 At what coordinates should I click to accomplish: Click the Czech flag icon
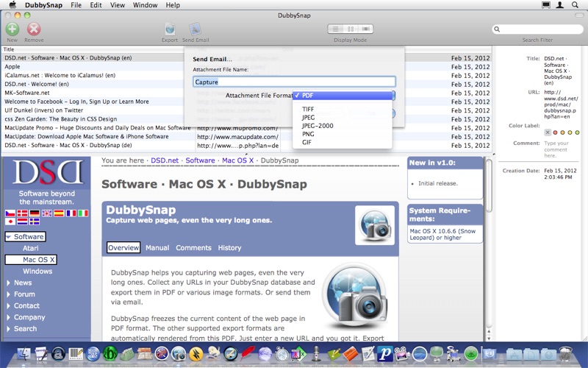click(10, 213)
